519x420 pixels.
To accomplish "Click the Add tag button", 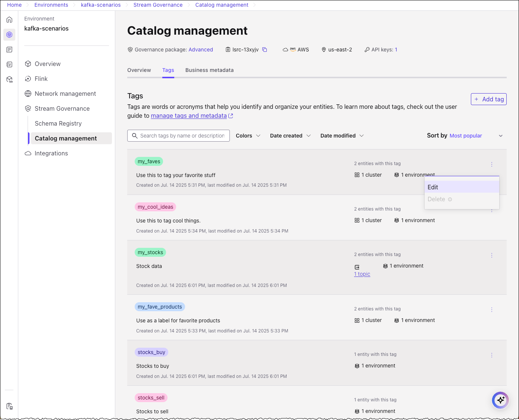I will (x=488, y=99).
